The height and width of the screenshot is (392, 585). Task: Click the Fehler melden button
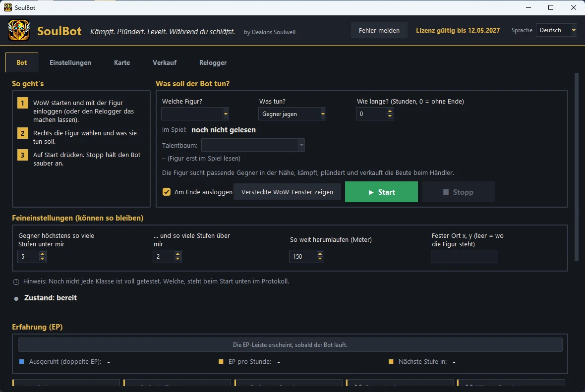coord(379,31)
